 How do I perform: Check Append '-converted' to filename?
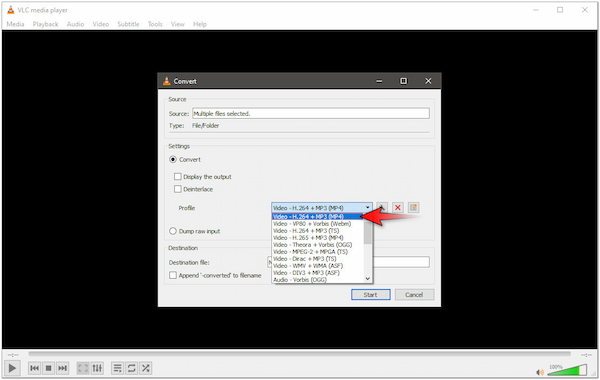click(173, 275)
